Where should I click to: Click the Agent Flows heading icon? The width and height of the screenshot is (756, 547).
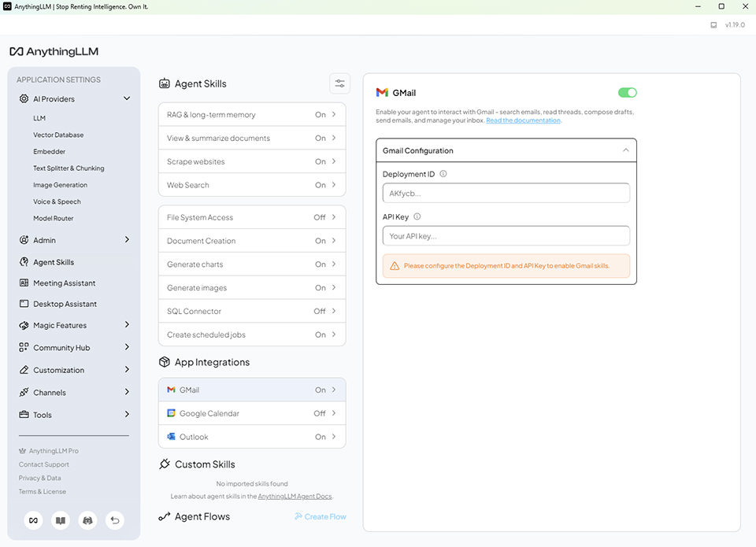click(165, 516)
